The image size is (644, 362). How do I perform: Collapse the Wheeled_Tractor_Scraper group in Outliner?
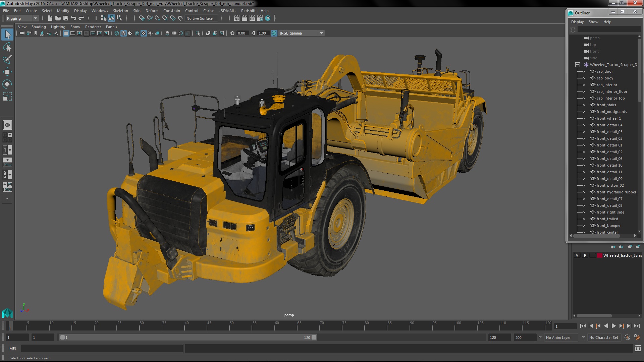point(577,65)
